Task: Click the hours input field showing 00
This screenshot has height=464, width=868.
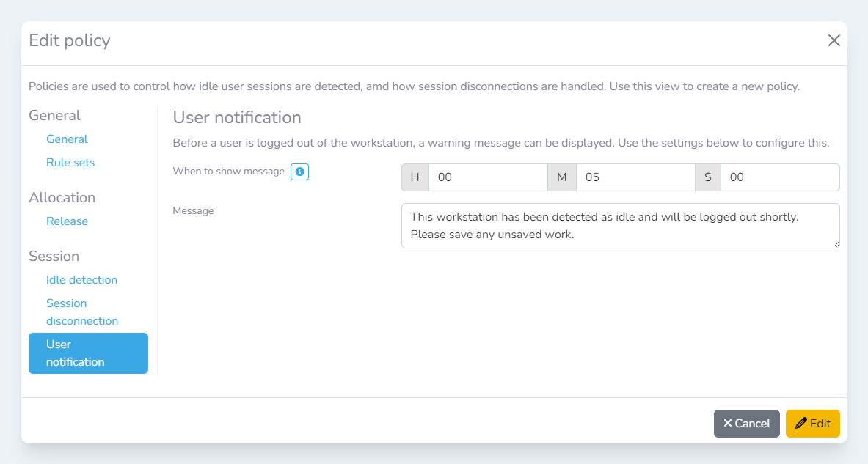Action: click(x=487, y=177)
